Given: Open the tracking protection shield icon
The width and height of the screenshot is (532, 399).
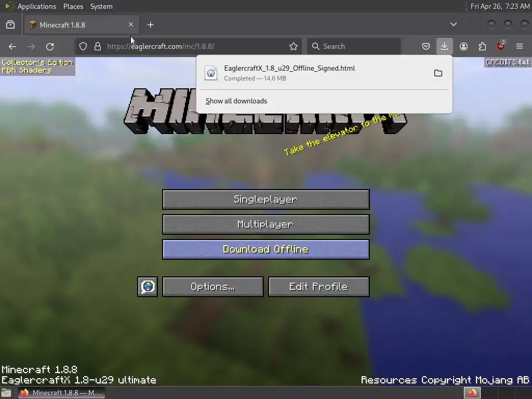Looking at the screenshot, I should [x=83, y=46].
